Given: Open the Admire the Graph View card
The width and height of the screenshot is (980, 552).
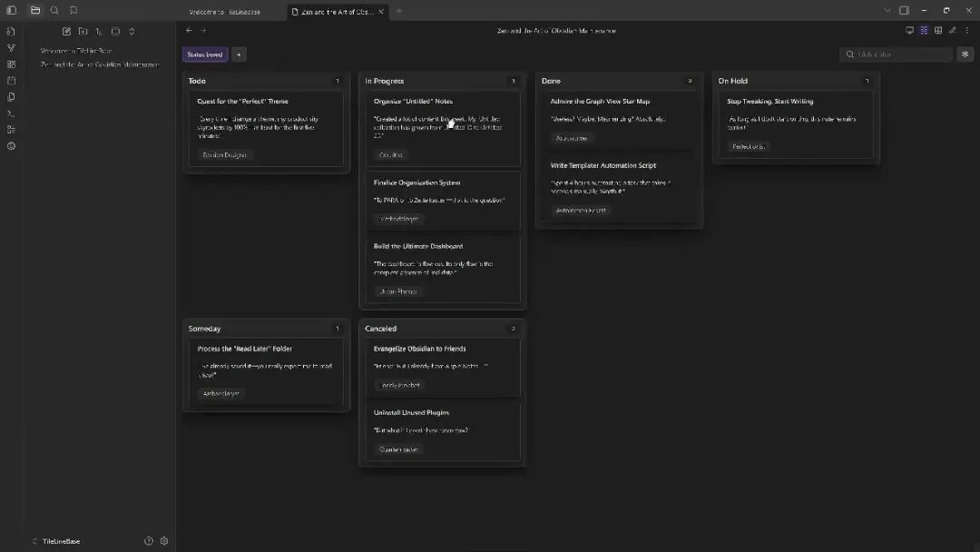Looking at the screenshot, I should click(x=620, y=120).
